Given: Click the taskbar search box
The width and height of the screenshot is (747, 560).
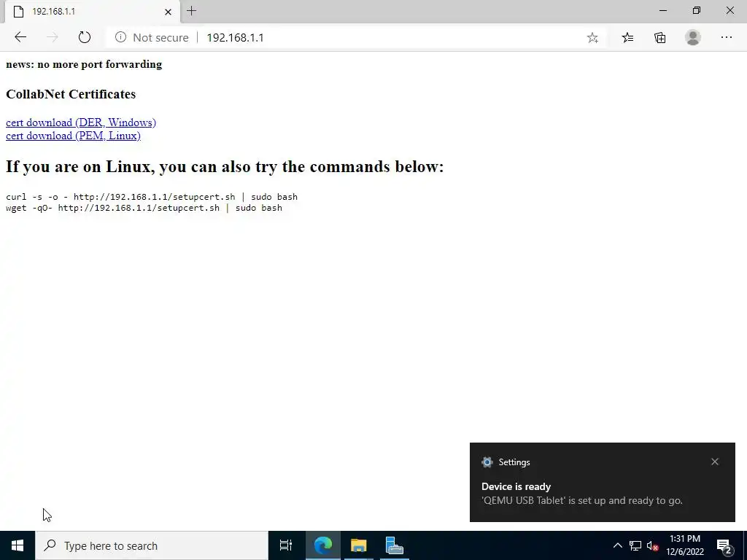Looking at the screenshot, I should (152, 545).
